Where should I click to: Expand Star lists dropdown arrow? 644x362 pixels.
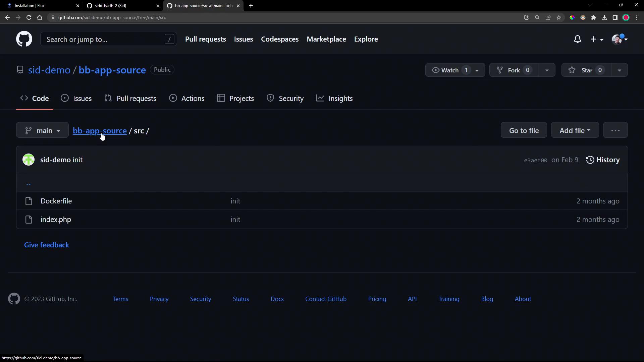pos(619,70)
